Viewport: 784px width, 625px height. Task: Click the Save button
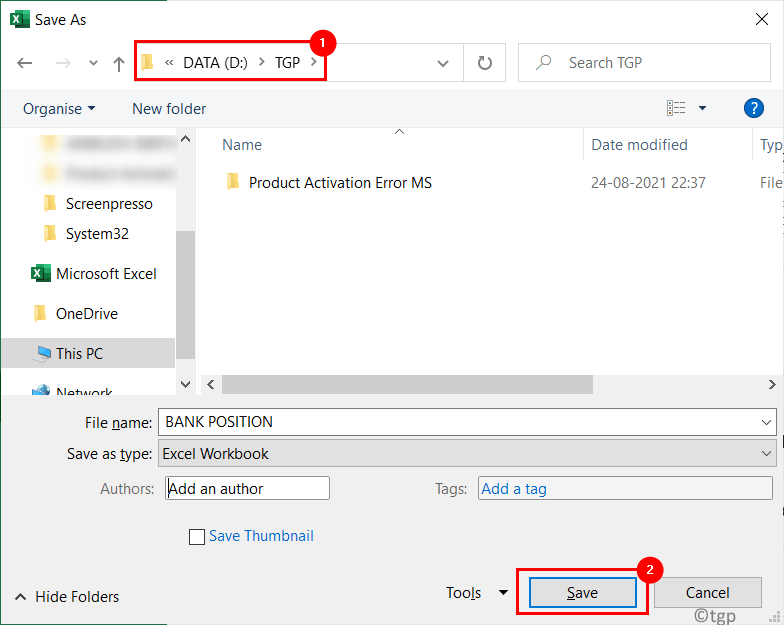click(x=582, y=592)
